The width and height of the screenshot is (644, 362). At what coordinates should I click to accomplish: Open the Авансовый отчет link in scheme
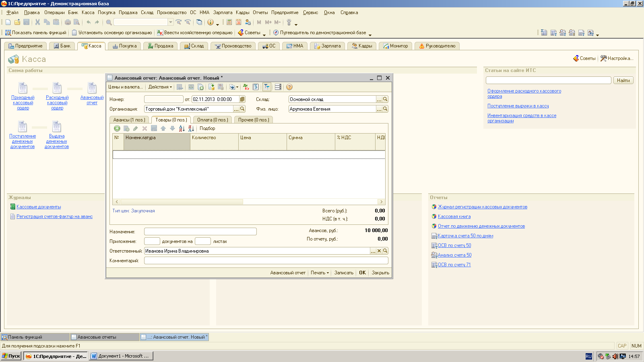click(92, 100)
